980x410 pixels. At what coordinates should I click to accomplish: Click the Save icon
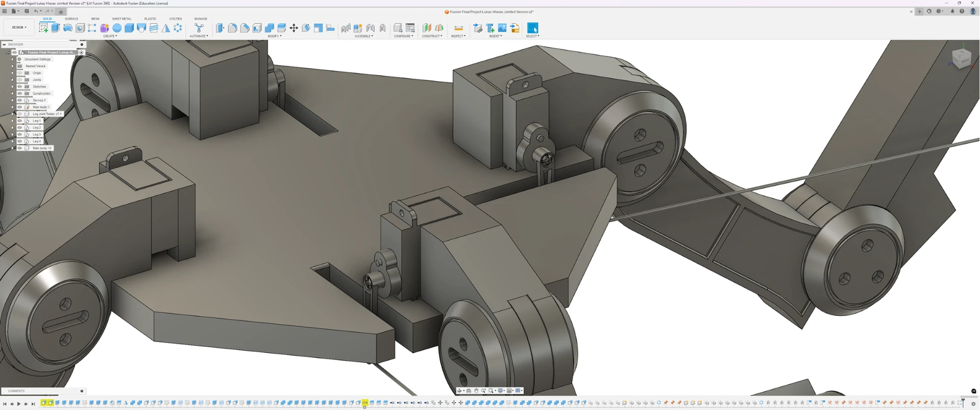(x=27, y=11)
